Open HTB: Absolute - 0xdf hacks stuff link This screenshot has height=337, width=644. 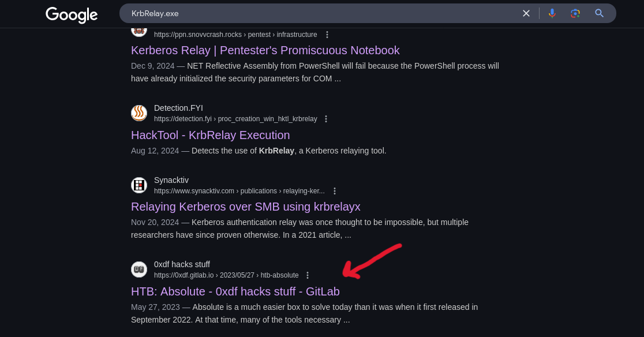[235, 291]
